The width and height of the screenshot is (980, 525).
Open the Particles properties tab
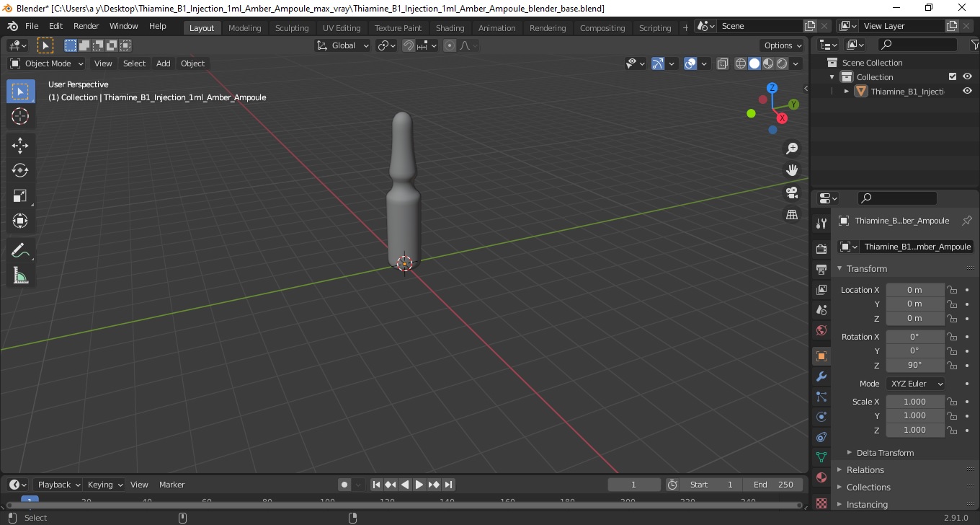821,397
